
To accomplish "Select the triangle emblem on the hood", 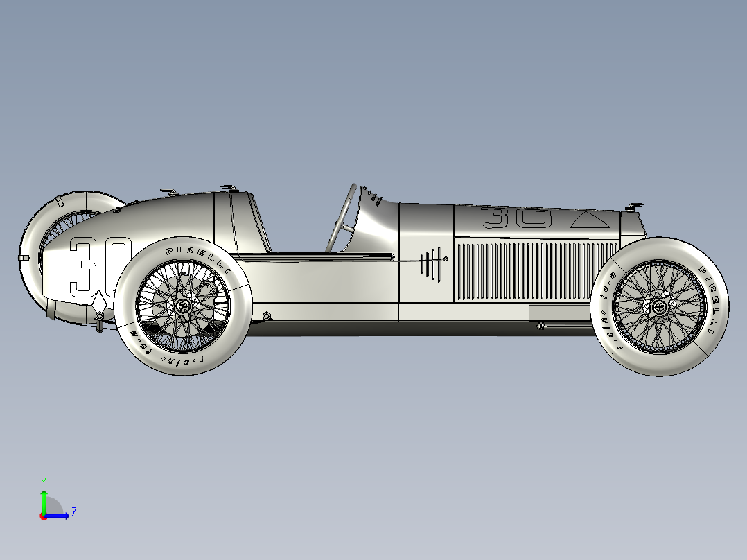I will pos(590,219).
